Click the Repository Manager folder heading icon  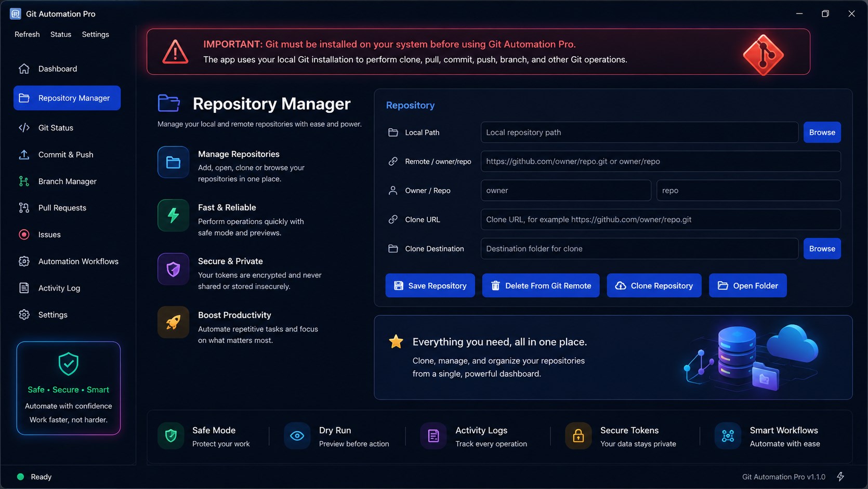tap(169, 103)
